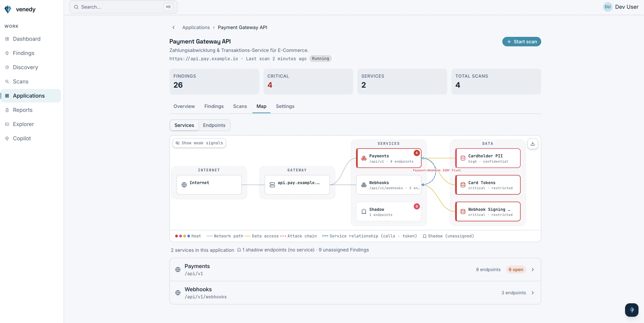Expand the Webhooks service row chevron
Image resolution: width=644 pixels, height=323 pixels.
(532, 293)
